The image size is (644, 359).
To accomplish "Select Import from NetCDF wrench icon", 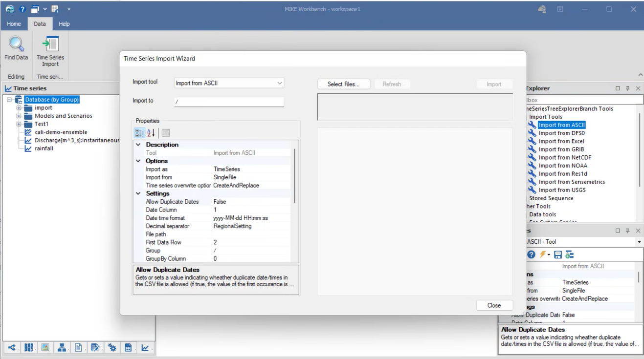I will tap(532, 157).
